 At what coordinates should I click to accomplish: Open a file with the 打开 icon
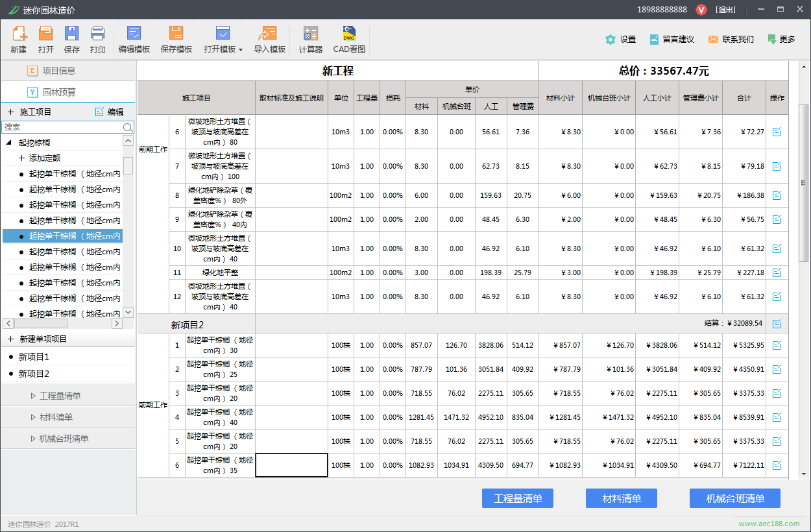tap(45, 39)
